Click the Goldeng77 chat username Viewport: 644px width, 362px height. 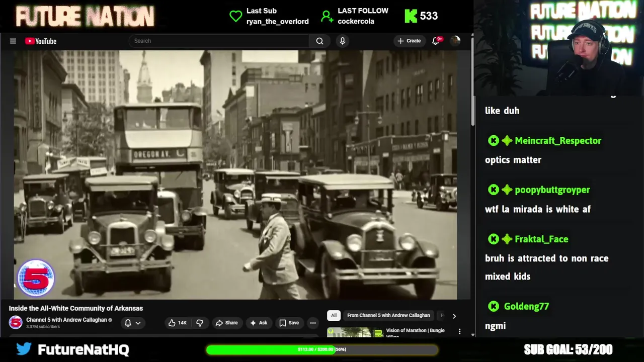(x=526, y=306)
